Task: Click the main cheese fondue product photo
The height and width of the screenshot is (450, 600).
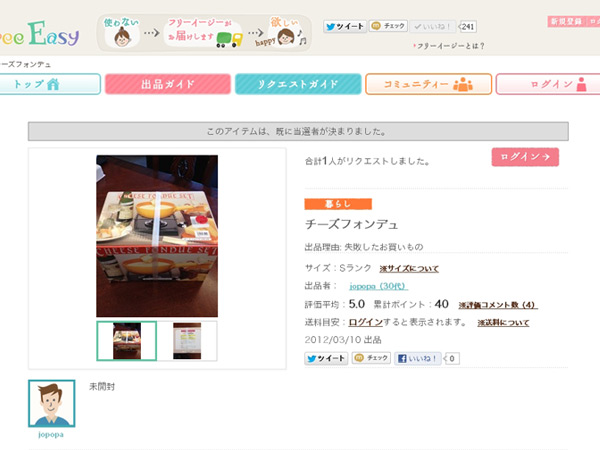Action: (x=157, y=236)
